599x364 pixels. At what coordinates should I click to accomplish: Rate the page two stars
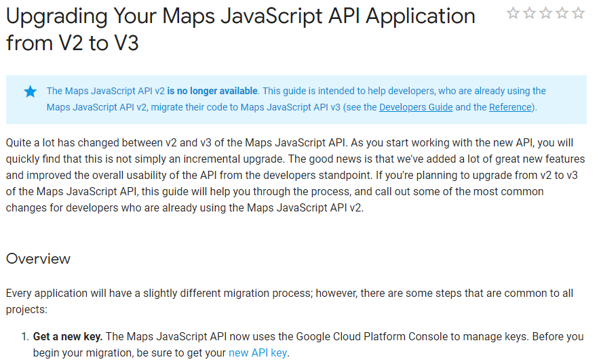click(x=530, y=14)
